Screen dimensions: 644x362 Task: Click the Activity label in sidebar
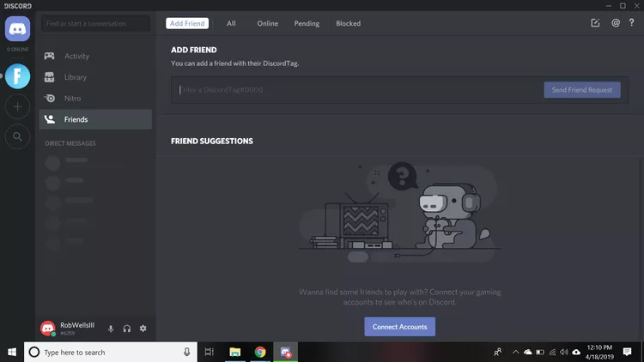coord(76,56)
